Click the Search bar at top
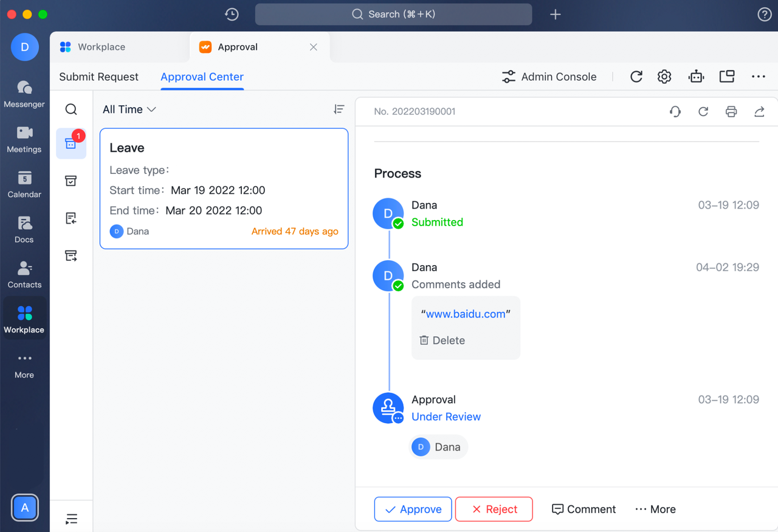The image size is (778, 532). (393, 15)
